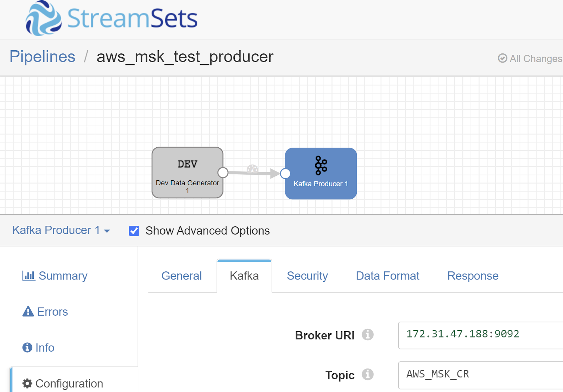Click the All Changes saved checkmark icon
This screenshot has height=392, width=563.
click(502, 58)
